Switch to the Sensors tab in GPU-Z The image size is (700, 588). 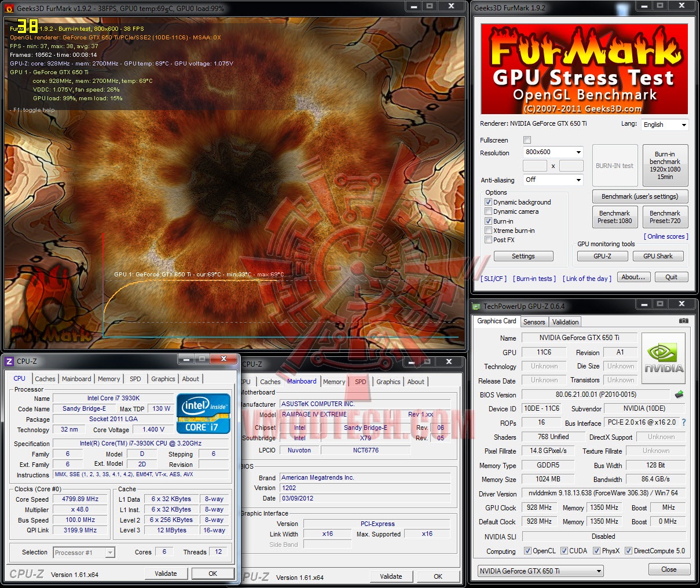(x=534, y=322)
